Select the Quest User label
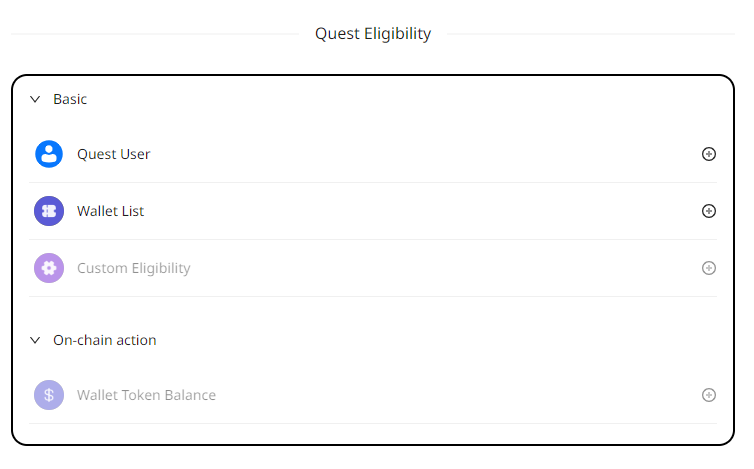 [x=114, y=154]
